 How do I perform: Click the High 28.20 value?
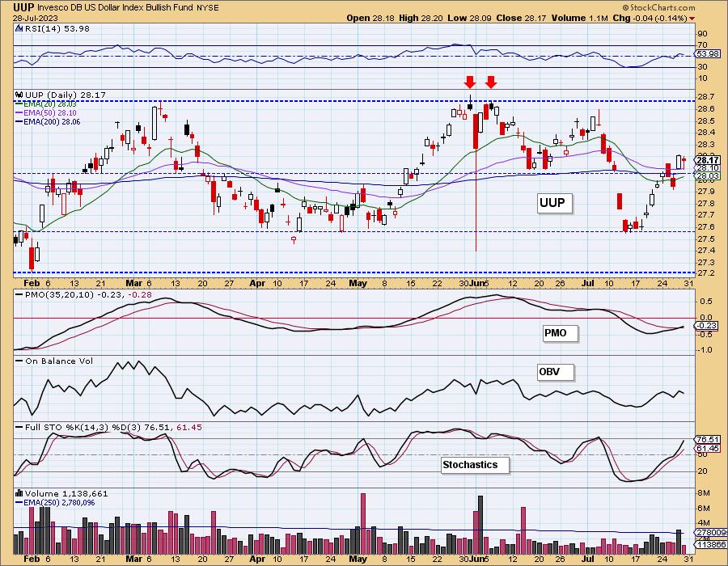coord(421,18)
